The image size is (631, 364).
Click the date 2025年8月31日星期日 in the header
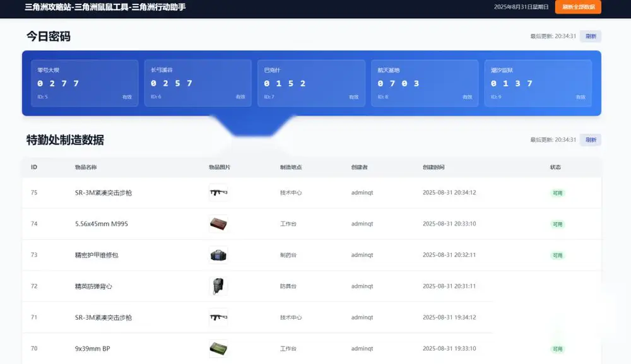coord(521,7)
